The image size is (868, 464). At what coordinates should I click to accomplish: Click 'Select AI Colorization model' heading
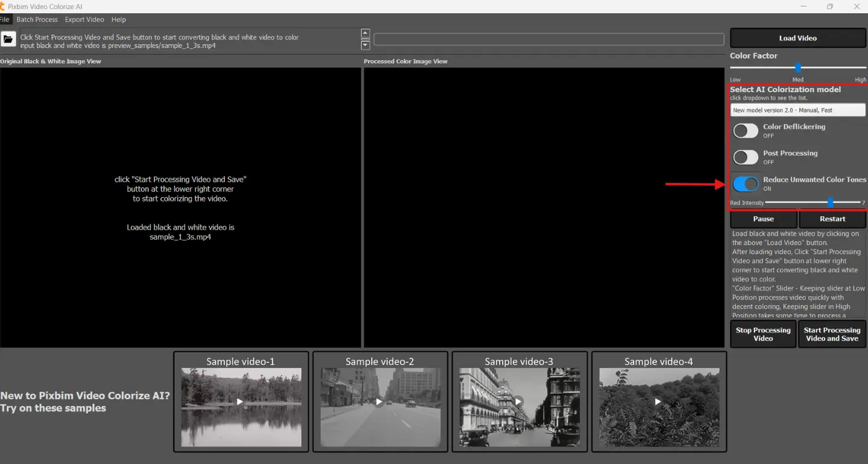tap(785, 89)
